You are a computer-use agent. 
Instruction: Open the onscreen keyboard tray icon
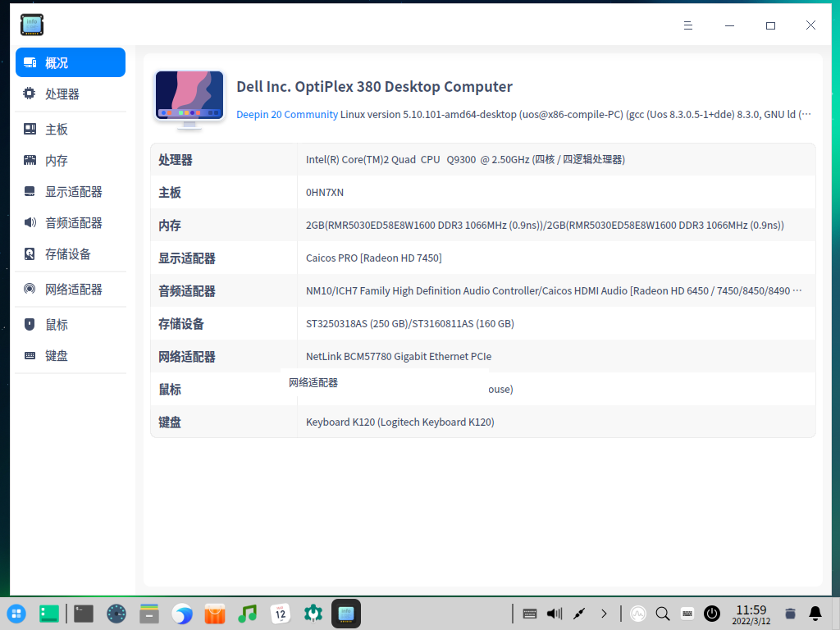point(530,614)
